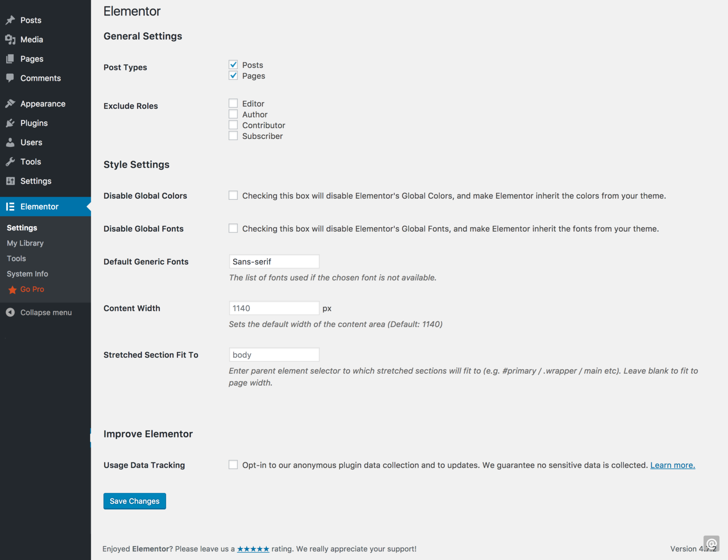Open Tools via the wrench icon
Screen dimensions: 728x560
pyautogui.click(x=10, y=162)
